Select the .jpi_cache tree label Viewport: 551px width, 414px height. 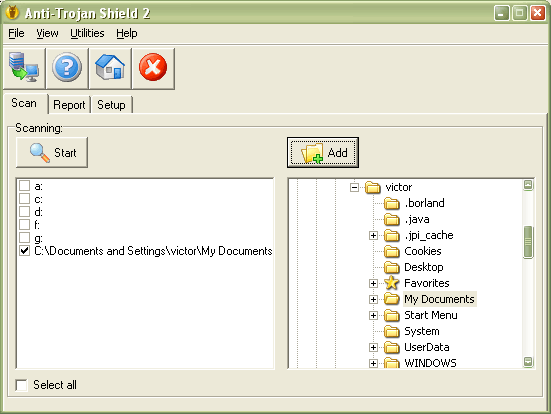[429, 235]
